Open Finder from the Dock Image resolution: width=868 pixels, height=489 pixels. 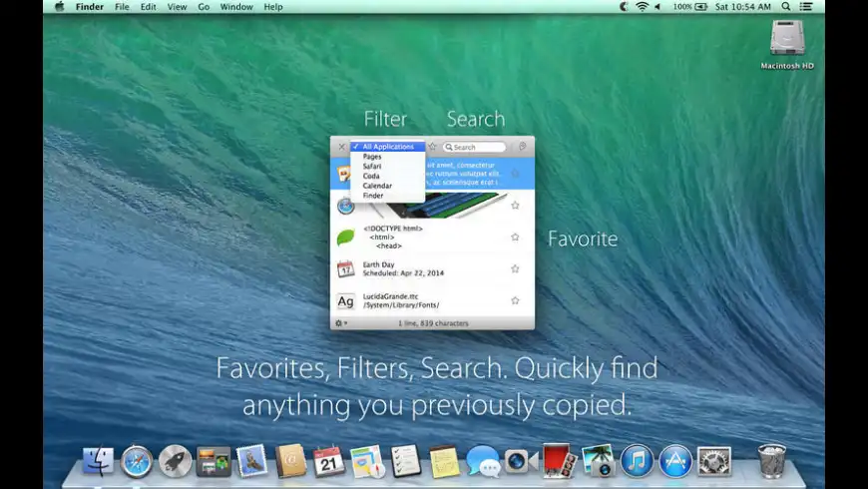tap(98, 461)
